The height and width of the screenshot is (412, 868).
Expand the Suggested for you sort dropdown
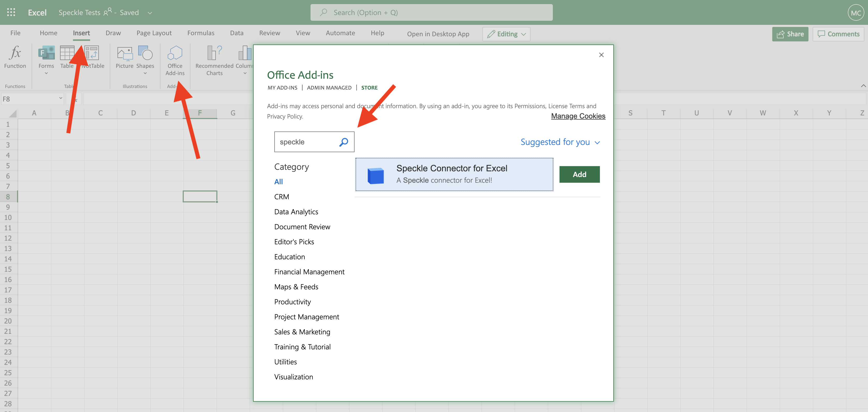tap(560, 142)
